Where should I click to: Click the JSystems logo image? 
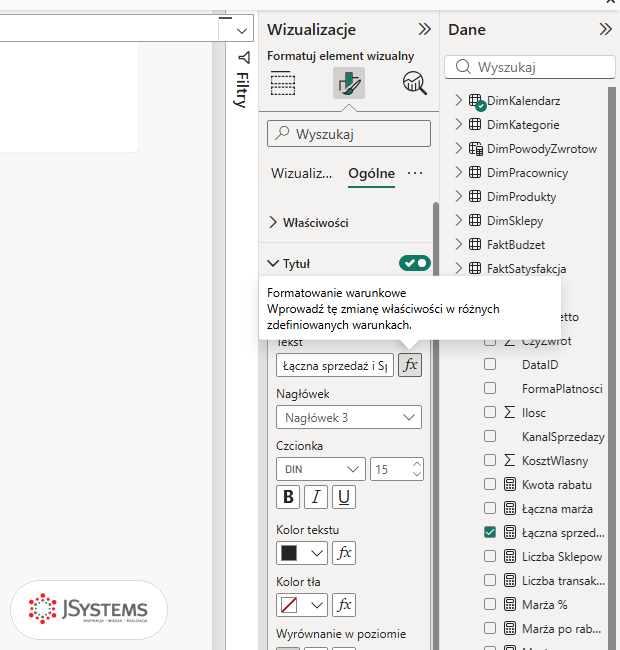coord(89,609)
